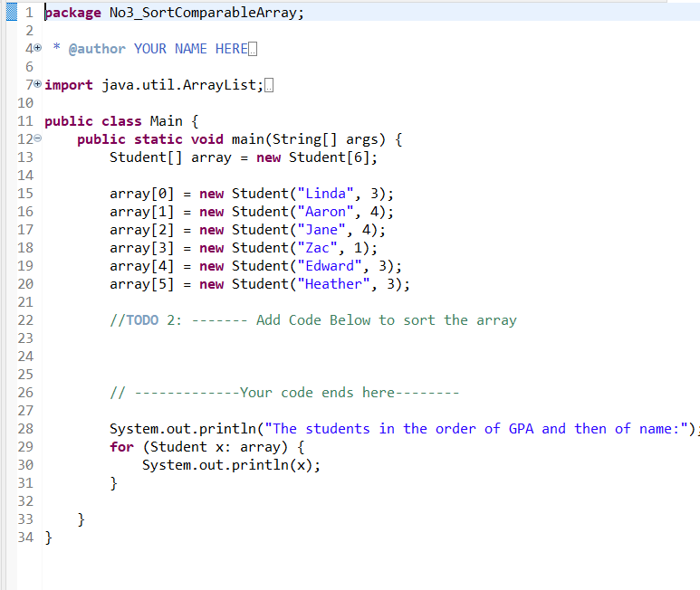Image resolution: width=700 pixels, height=590 pixels.
Task: Click the @author tag text
Action: point(97,49)
